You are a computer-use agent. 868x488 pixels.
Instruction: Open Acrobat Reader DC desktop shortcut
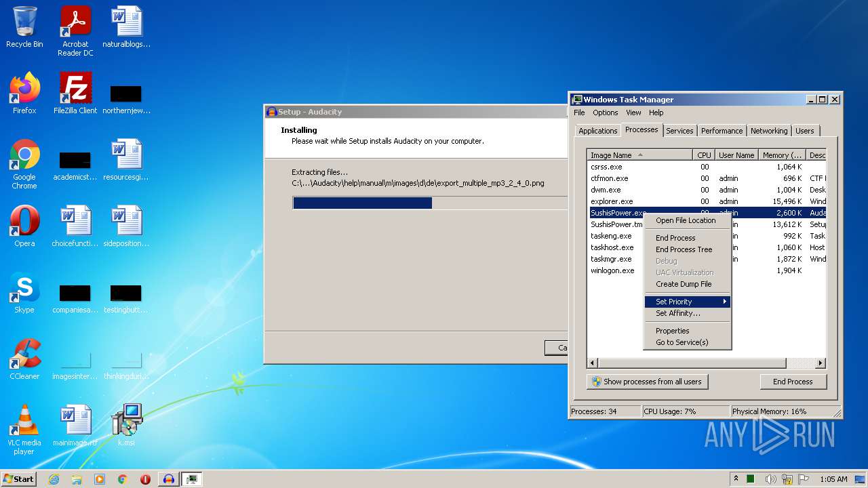(75, 30)
